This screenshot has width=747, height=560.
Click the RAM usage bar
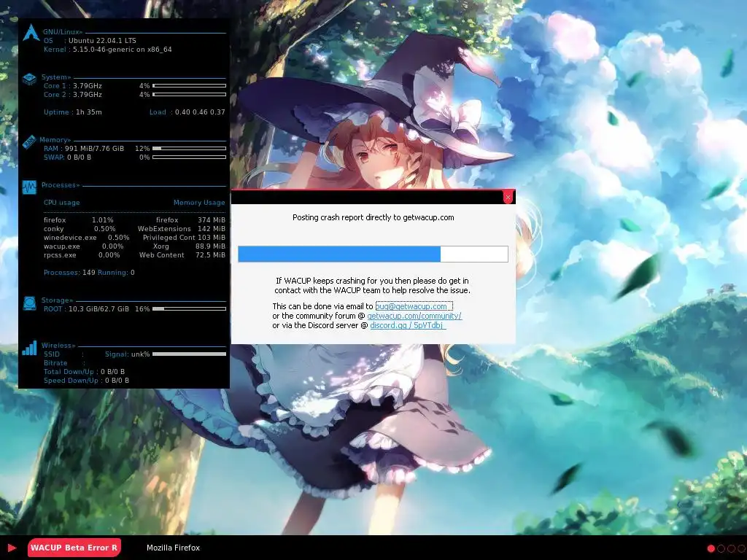pyautogui.click(x=189, y=149)
